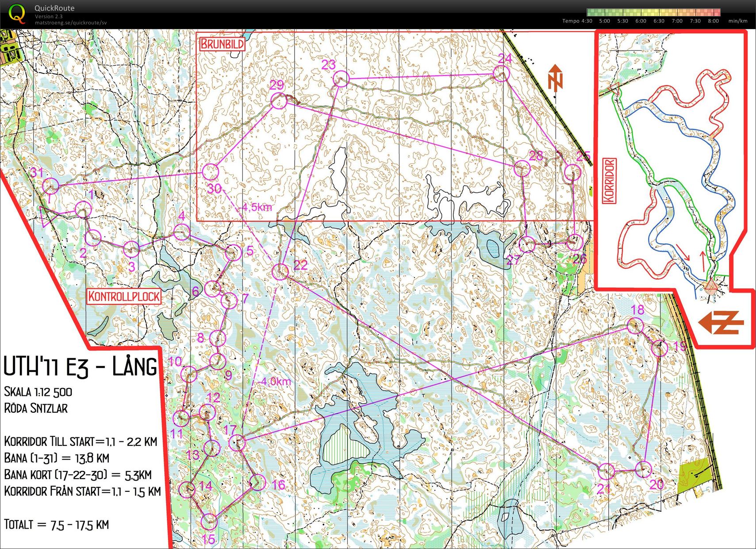Click control circle 22
756x549 pixels.
(x=280, y=272)
